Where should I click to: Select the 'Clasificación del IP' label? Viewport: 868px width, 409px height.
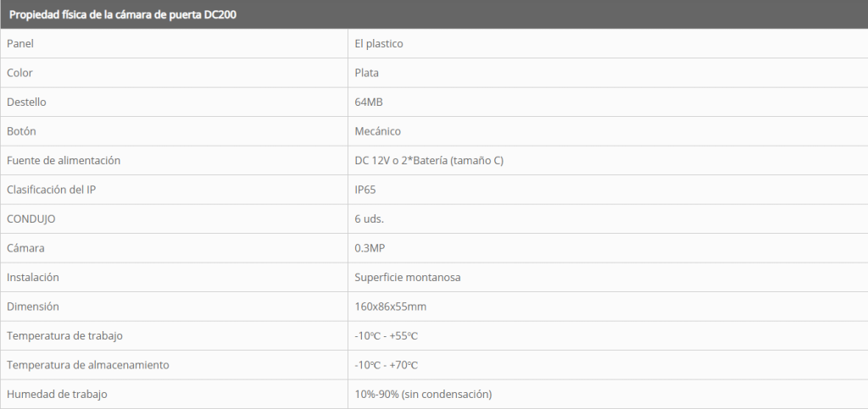coord(52,190)
